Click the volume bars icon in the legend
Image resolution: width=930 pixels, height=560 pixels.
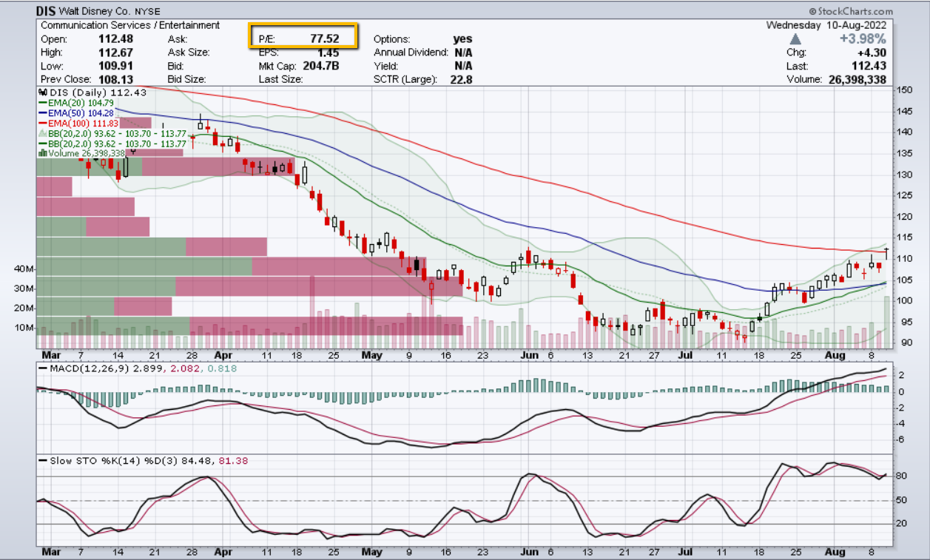click(42, 153)
